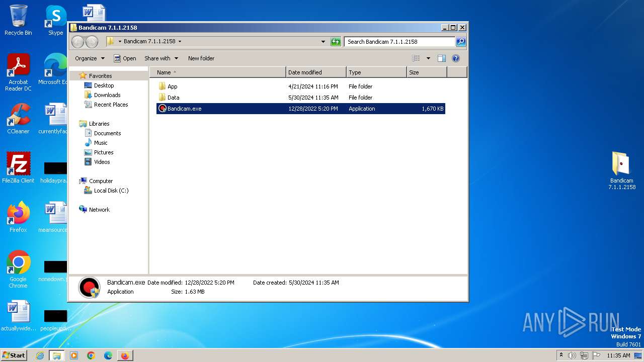Select Network in navigation pane
The image size is (644, 362).
[x=99, y=210]
